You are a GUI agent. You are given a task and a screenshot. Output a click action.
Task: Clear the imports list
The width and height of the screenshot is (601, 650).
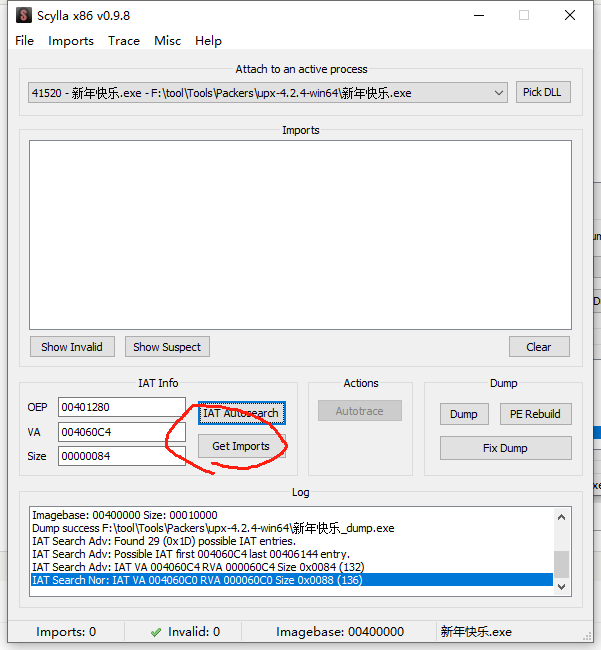[x=539, y=347]
